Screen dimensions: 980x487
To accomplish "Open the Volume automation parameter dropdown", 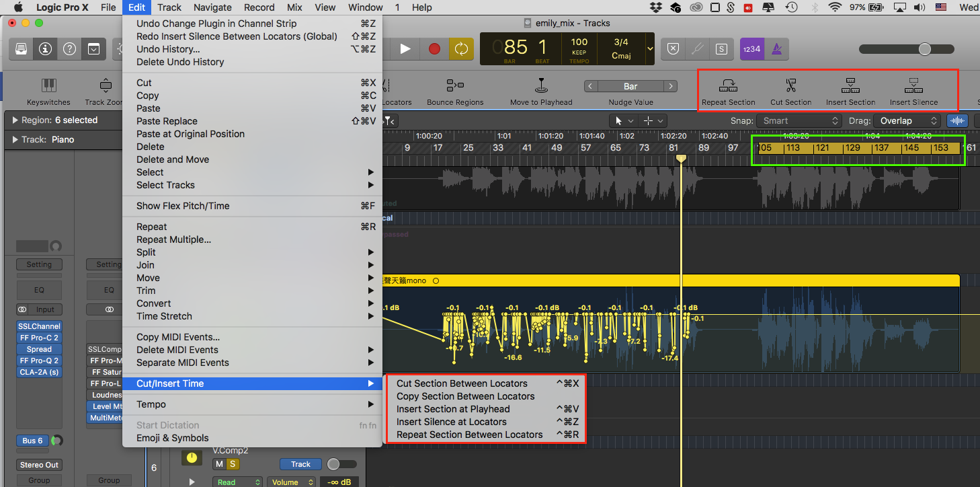I will click(291, 482).
